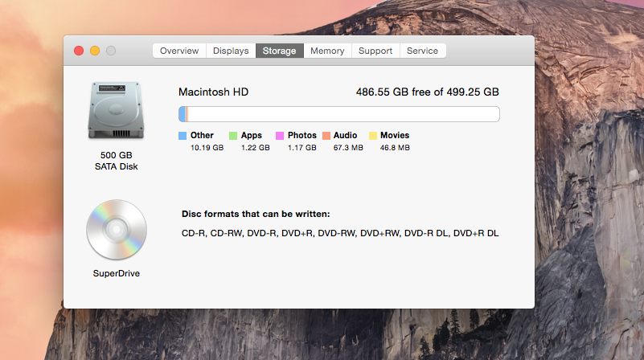Click the 500 GB SATA Disk label
The width and height of the screenshot is (644, 360).
117,161
